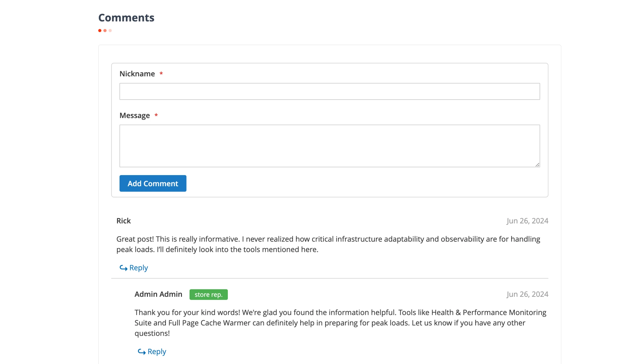Select the first red carousel dot under Comments
Screen dimensions: 644x364
100,30
